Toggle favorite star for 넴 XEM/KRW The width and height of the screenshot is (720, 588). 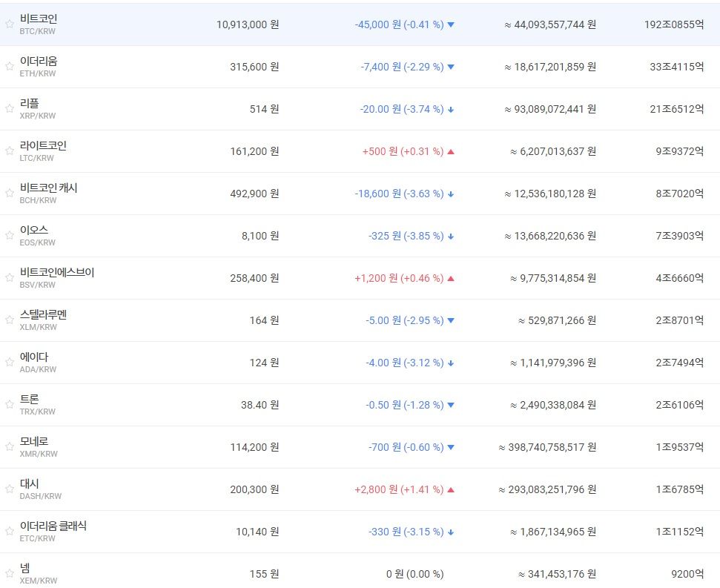pyautogui.click(x=9, y=573)
